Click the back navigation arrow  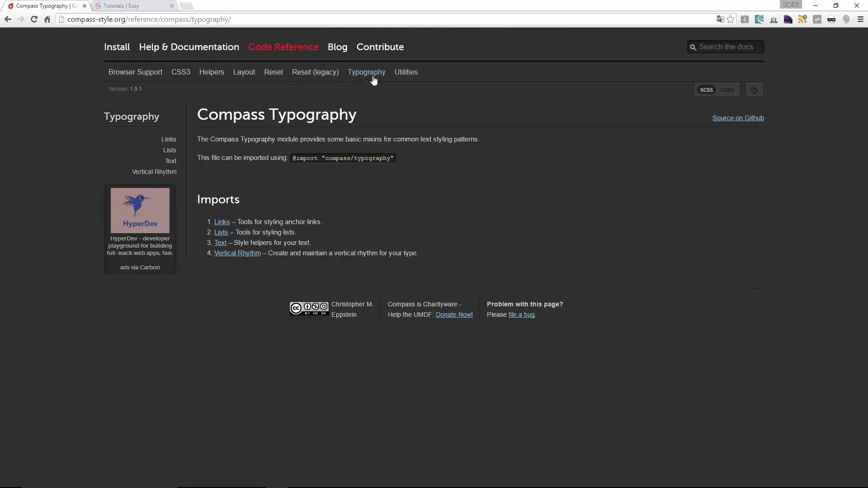pos(8,19)
